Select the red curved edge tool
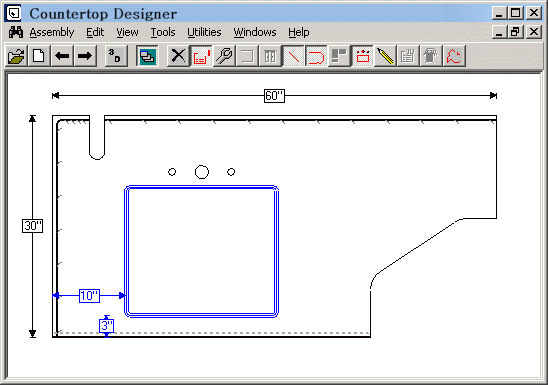The height and width of the screenshot is (385, 548). point(316,56)
